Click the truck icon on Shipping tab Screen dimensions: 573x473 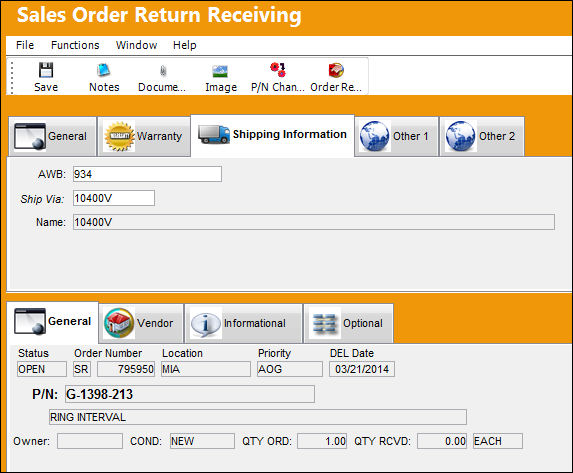pyautogui.click(x=214, y=135)
